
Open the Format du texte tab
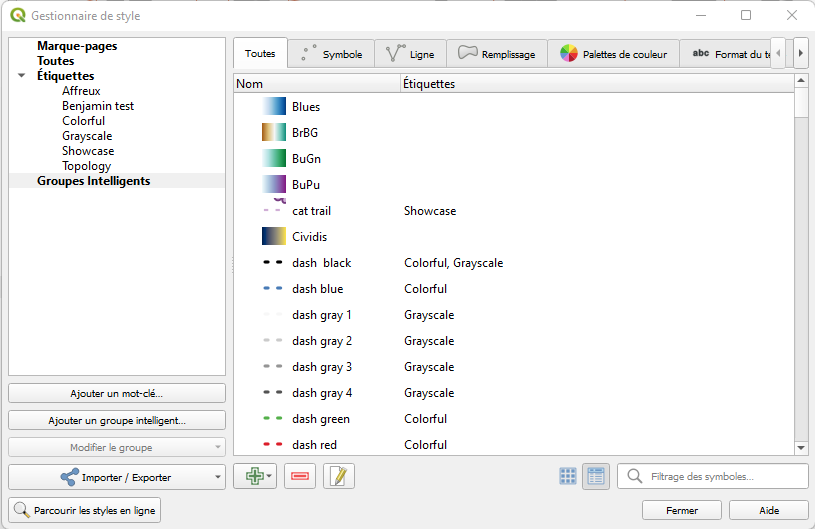726,54
